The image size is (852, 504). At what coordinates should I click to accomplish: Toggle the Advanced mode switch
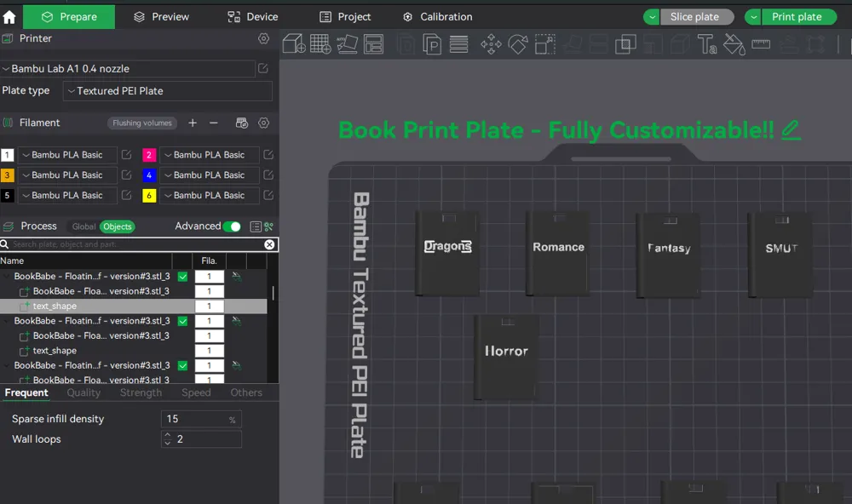tap(232, 226)
